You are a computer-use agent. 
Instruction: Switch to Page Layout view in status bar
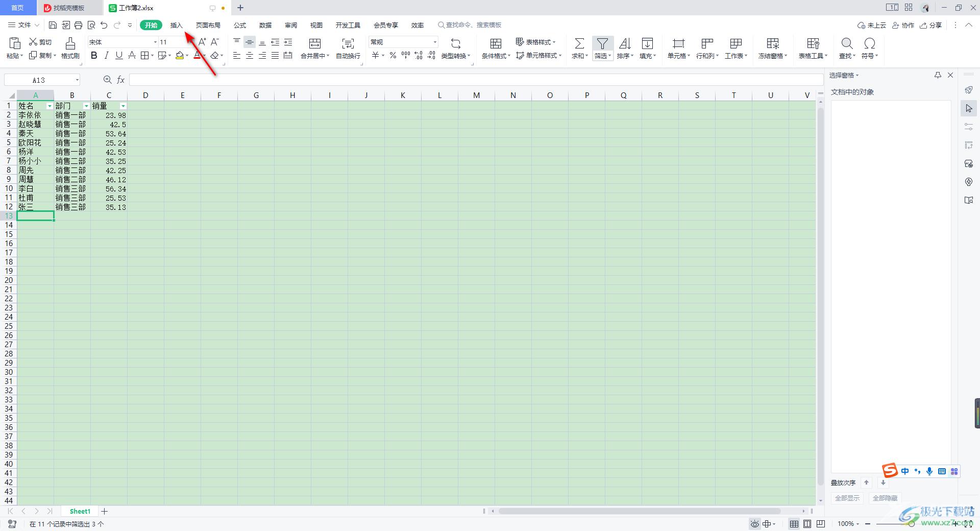(x=807, y=524)
